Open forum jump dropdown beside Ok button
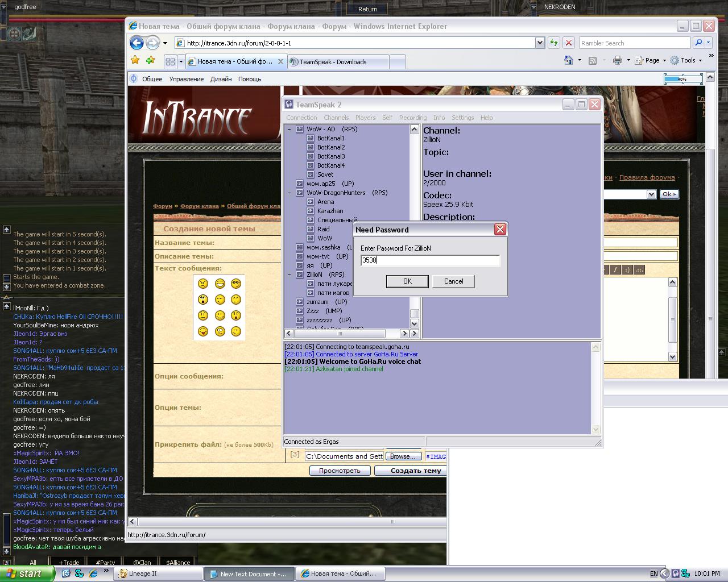The height and width of the screenshot is (582, 728). 651,194
